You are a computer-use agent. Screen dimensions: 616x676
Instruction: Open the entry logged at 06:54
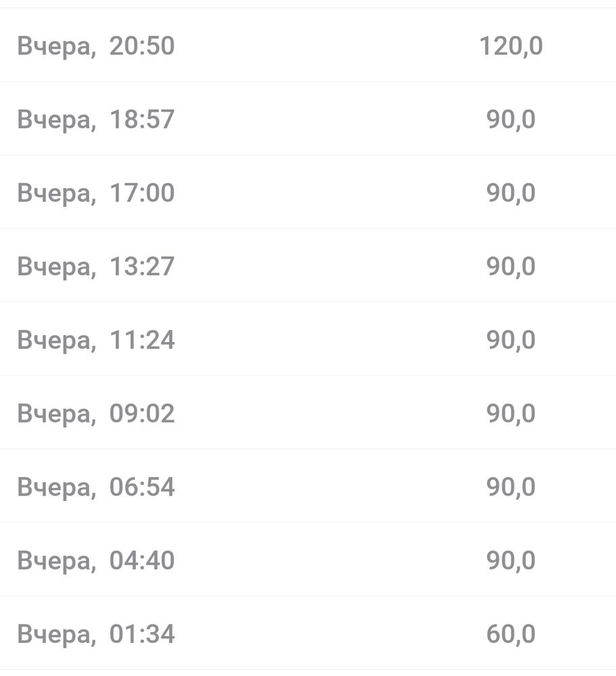96,487
